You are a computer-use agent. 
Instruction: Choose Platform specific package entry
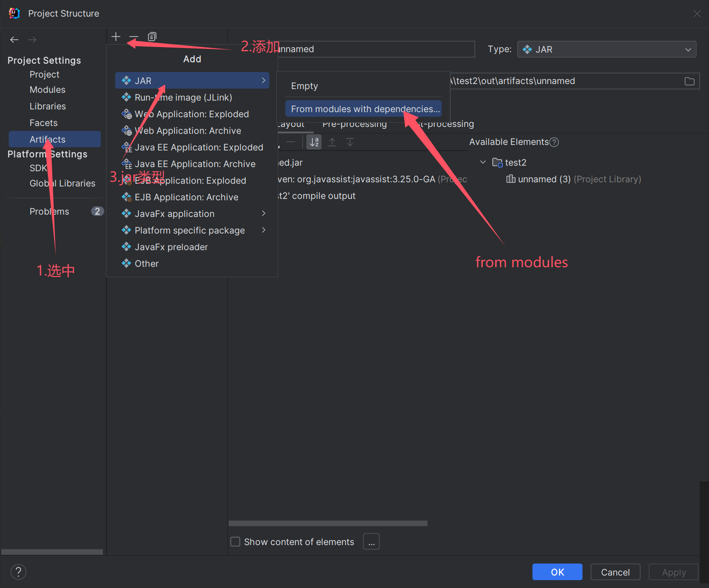click(192, 230)
